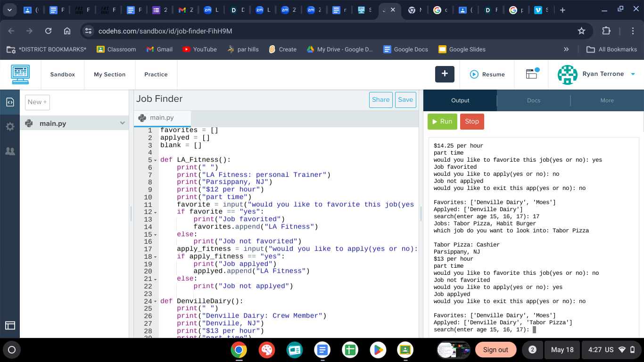This screenshot has width=644, height=362.
Task: Open the notifications window icon
Action: click(x=532, y=74)
